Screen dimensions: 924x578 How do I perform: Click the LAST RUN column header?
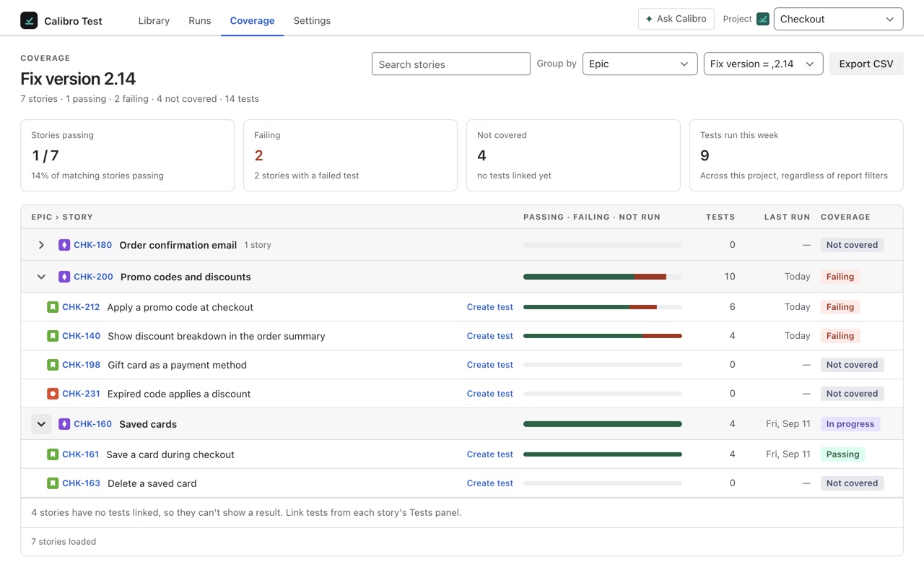pyautogui.click(x=787, y=217)
